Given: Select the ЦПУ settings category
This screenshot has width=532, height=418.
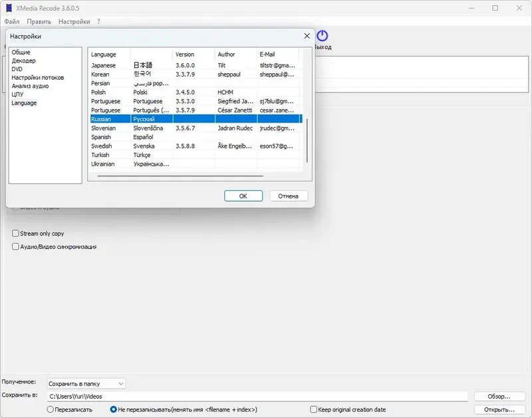Looking at the screenshot, I should 17,95.
